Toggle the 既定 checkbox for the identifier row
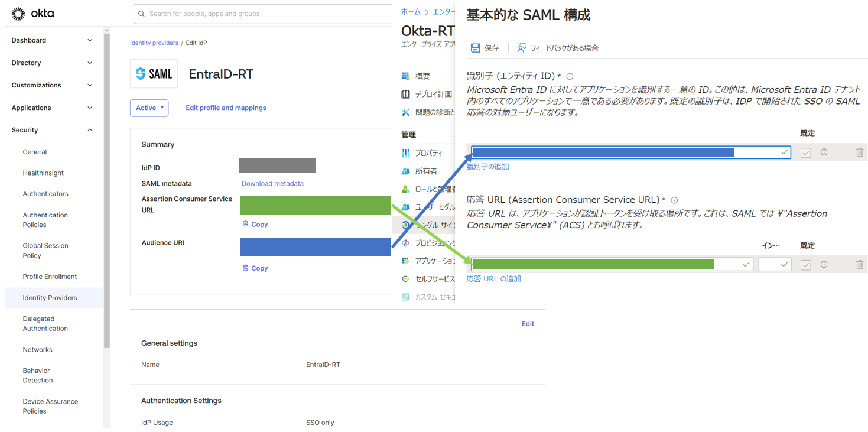Screen dimensions: 868x432 [x=805, y=152]
